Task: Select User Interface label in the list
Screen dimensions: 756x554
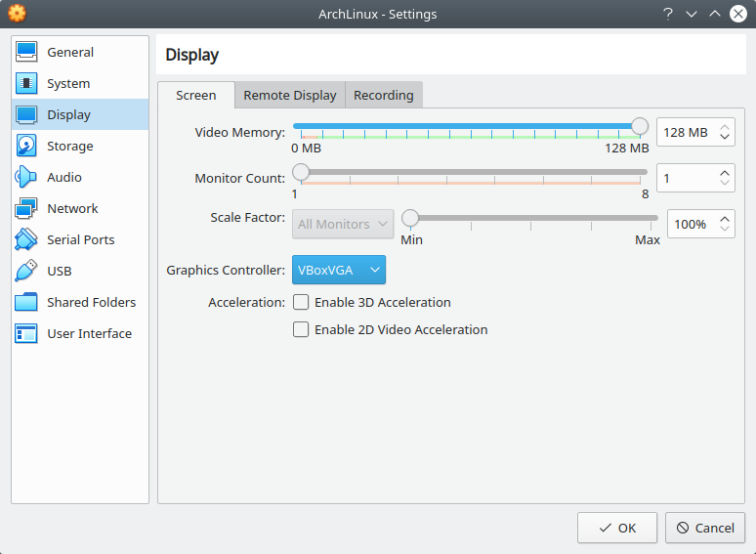Action: (89, 333)
